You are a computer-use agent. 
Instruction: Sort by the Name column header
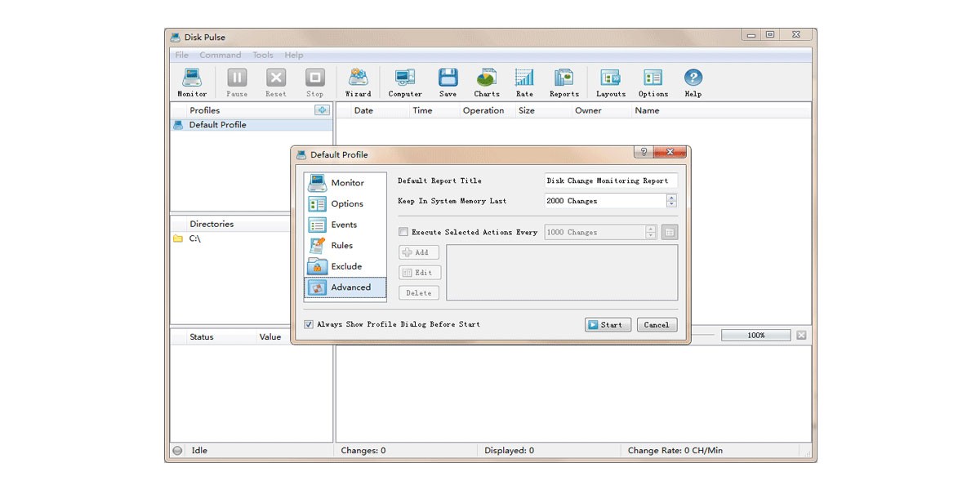tap(647, 111)
